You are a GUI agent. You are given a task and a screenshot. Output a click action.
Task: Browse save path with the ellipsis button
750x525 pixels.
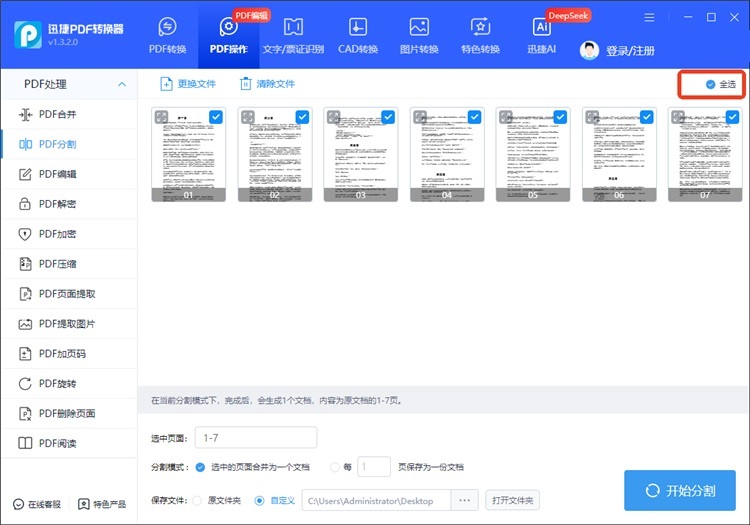tap(464, 500)
